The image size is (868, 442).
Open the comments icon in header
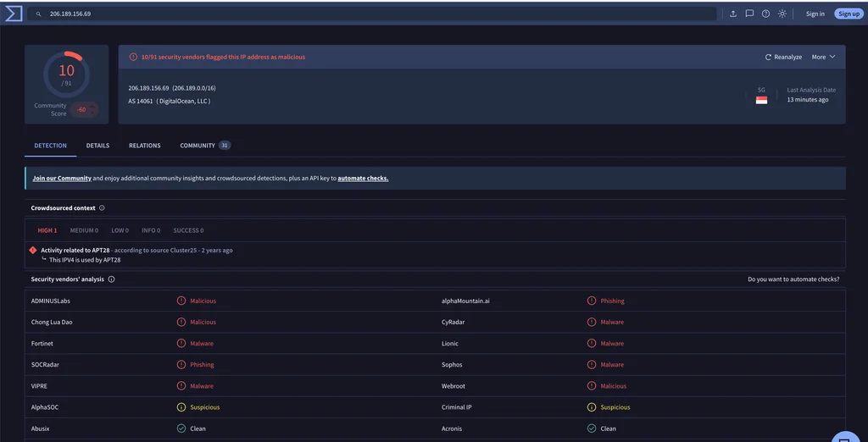[749, 14]
